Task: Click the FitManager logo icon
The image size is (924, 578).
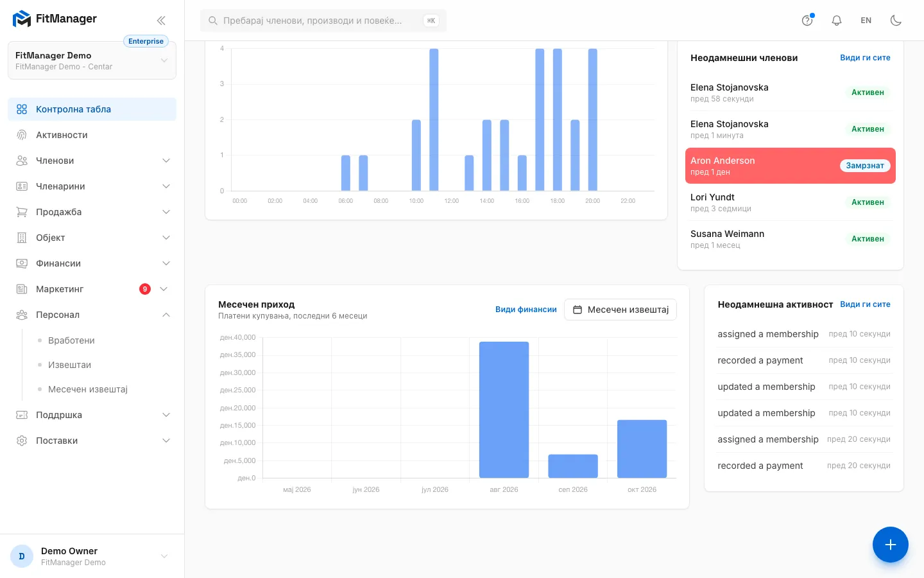Action: click(x=22, y=19)
